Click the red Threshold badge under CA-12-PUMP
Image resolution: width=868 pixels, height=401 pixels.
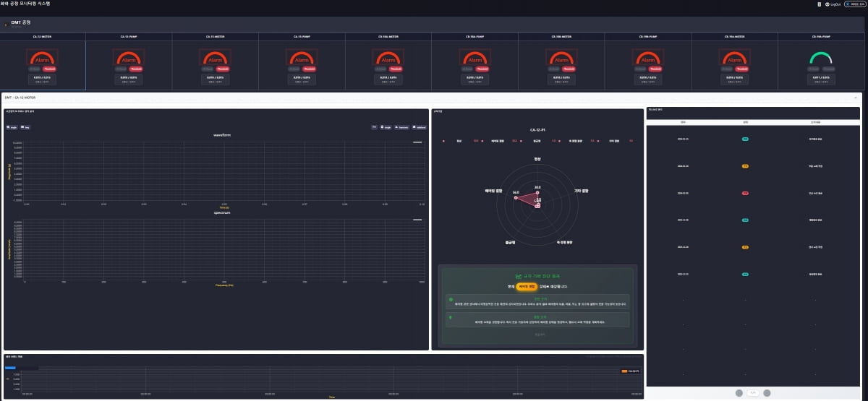(x=137, y=69)
